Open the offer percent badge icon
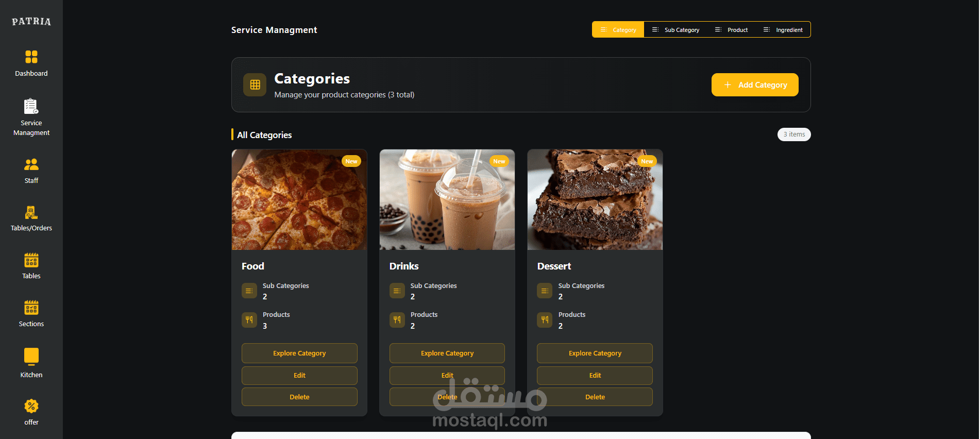The image size is (980, 439). click(31, 406)
